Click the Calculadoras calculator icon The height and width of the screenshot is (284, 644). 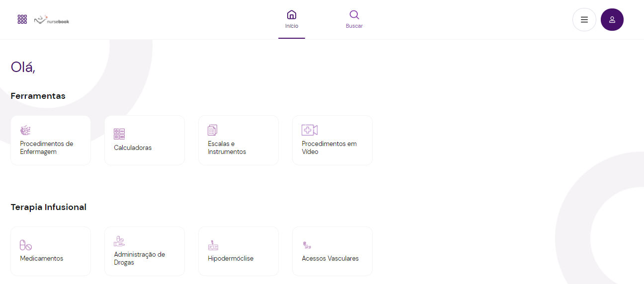(x=119, y=134)
